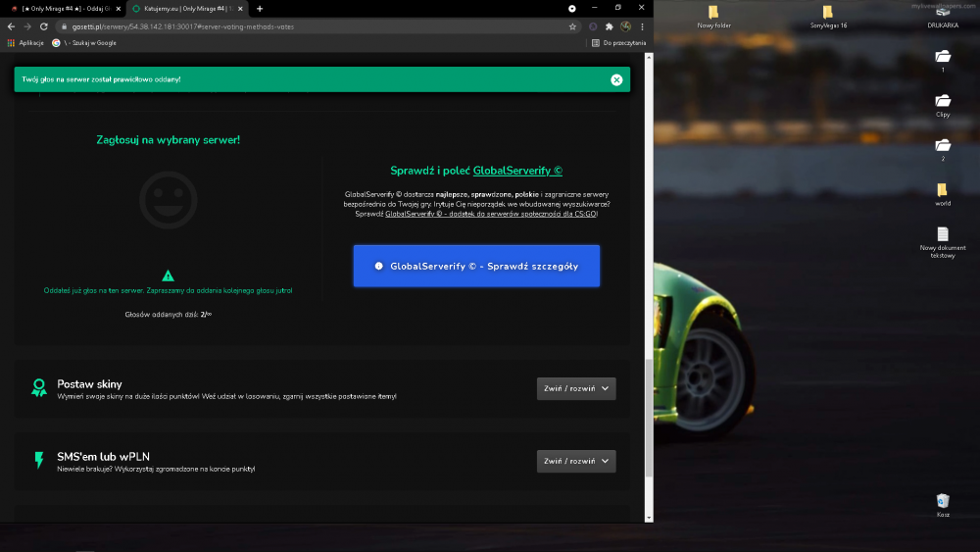Image resolution: width=980 pixels, height=552 pixels.
Task: Click the warning triangle icon
Action: 169,276
